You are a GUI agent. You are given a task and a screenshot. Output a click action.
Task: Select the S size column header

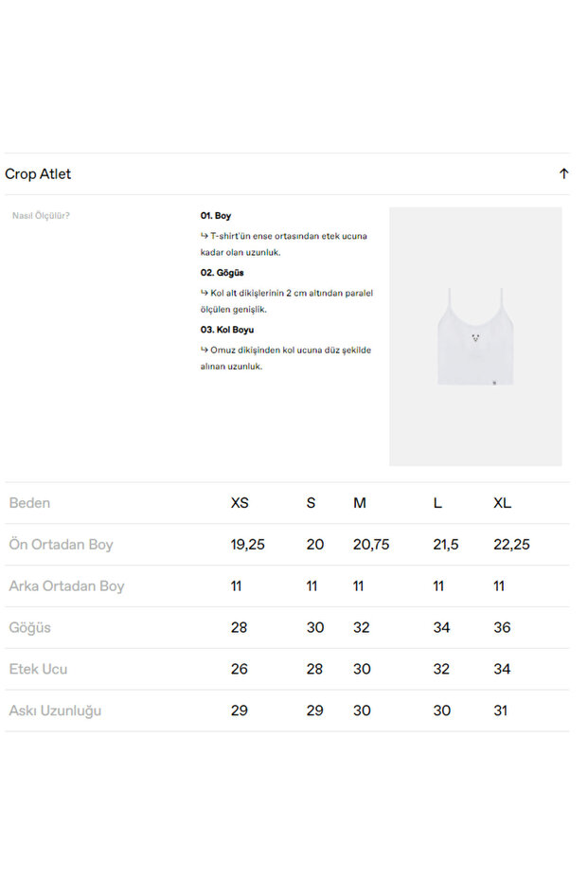311,503
